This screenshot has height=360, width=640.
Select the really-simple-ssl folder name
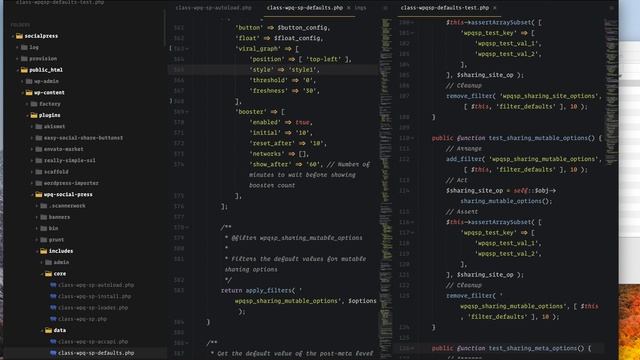[x=69, y=161]
